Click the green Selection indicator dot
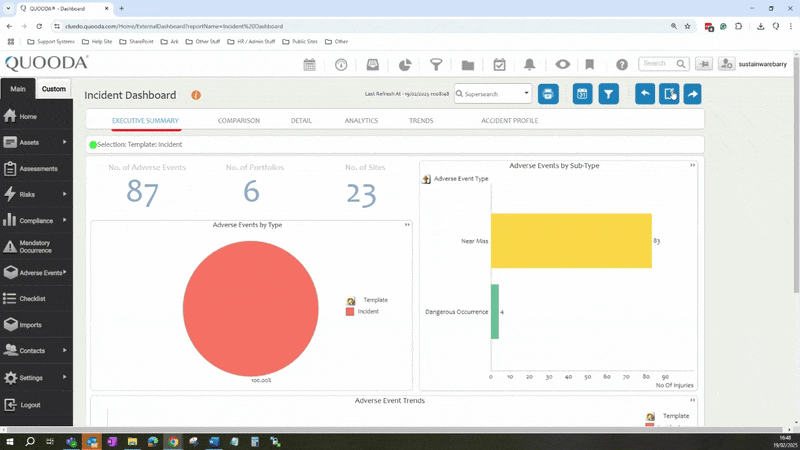This screenshot has width=800, height=450. [x=93, y=145]
